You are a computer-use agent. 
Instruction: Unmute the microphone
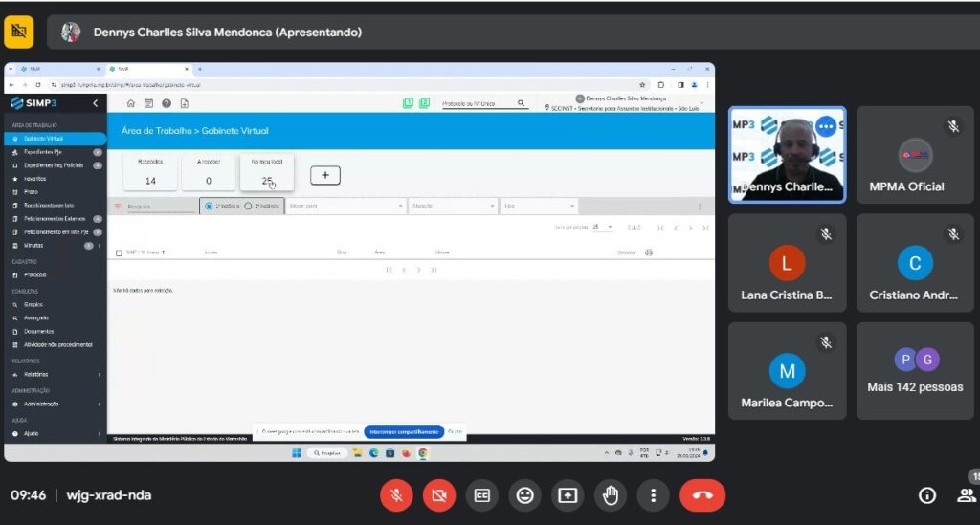click(396, 495)
